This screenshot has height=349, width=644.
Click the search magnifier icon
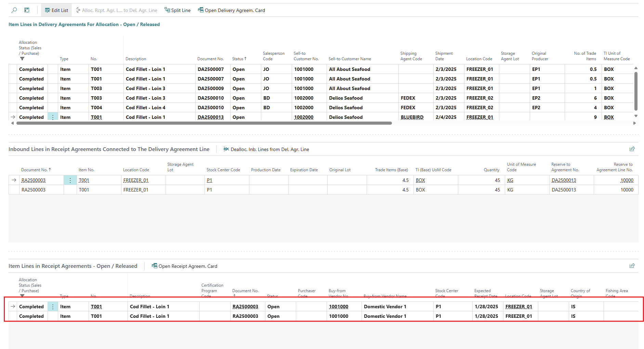pyautogui.click(x=14, y=10)
